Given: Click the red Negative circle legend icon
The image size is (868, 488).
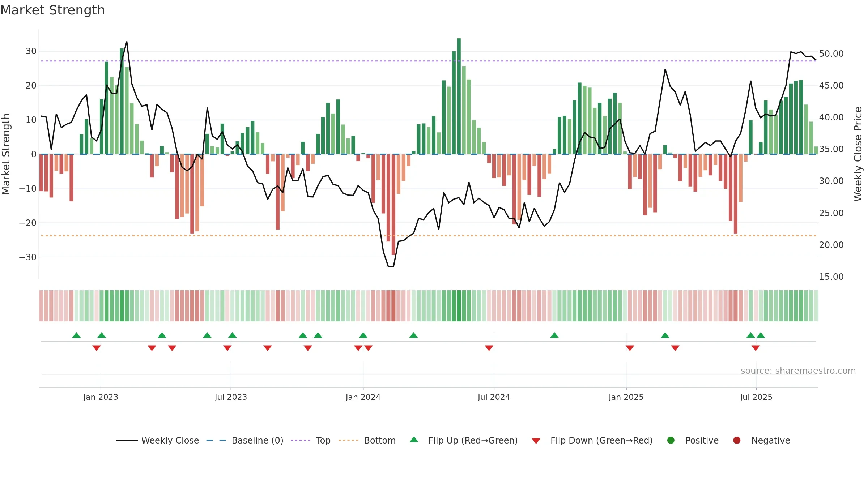Looking at the screenshot, I should (737, 440).
